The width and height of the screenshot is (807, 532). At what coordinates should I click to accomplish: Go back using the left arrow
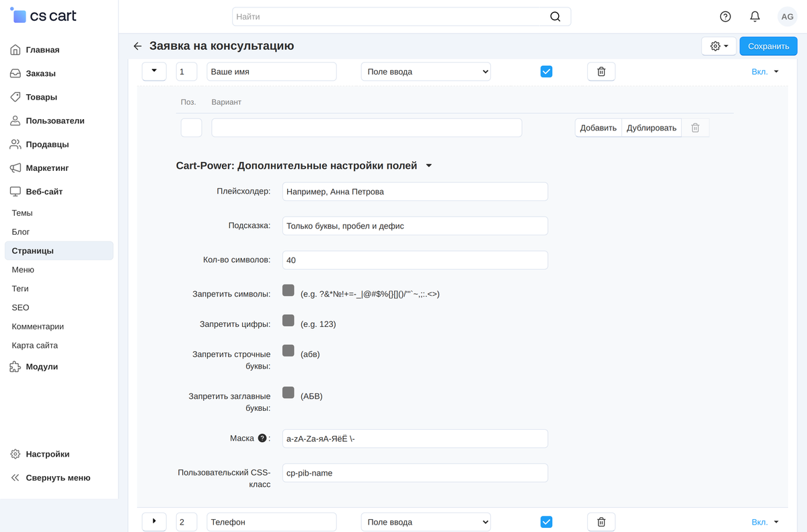[x=138, y=46]
